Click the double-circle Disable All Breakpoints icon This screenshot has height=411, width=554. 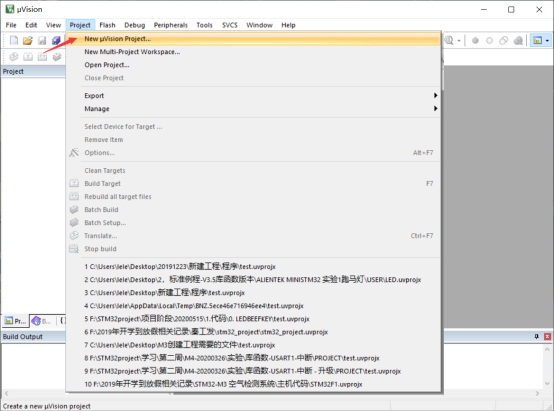point(503,41)
